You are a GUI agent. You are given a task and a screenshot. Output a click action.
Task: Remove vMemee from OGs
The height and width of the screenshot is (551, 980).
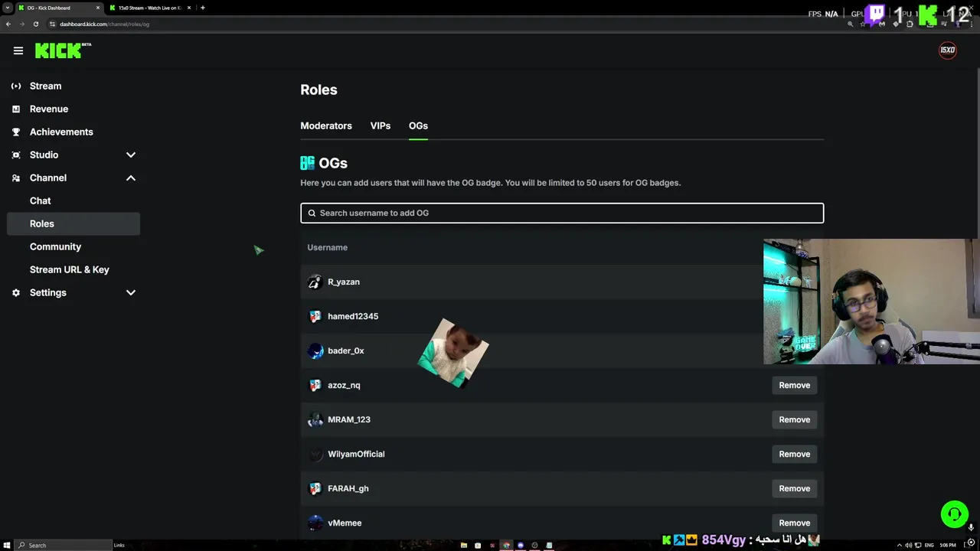(794, 523)
